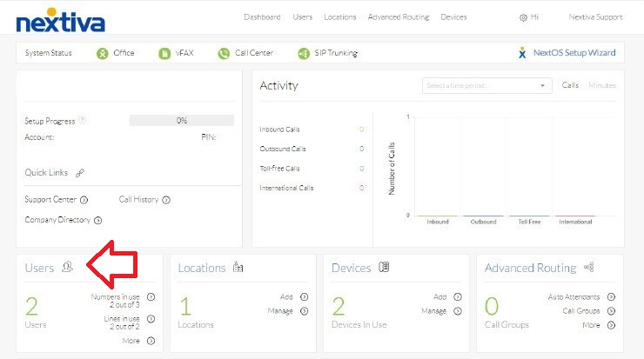Click the Locations building icon

(238, 268)
